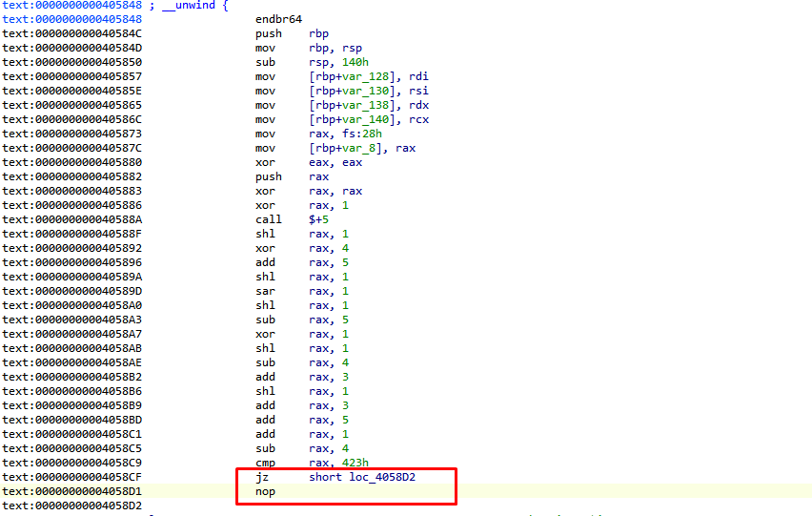Viewport: 812px width, 516px height.
Task: Click the "eax, eax" operands of xor
Action: [x=335, y=162]
